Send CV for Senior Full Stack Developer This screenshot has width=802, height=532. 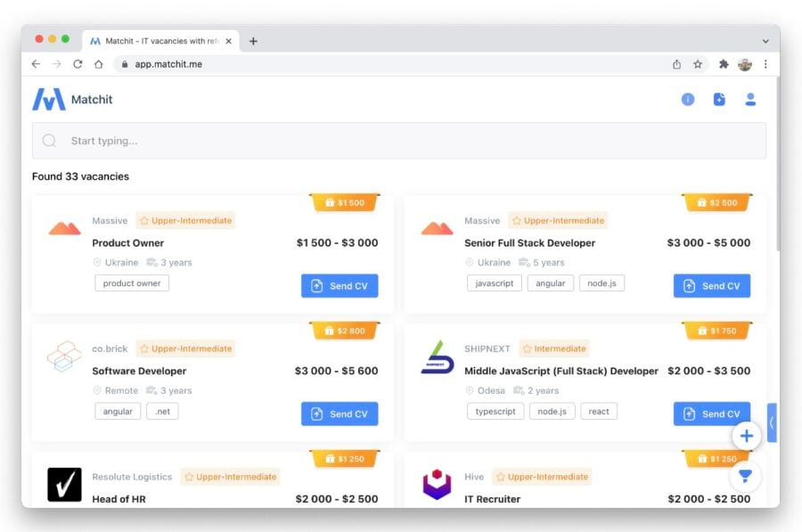[712, 285]
